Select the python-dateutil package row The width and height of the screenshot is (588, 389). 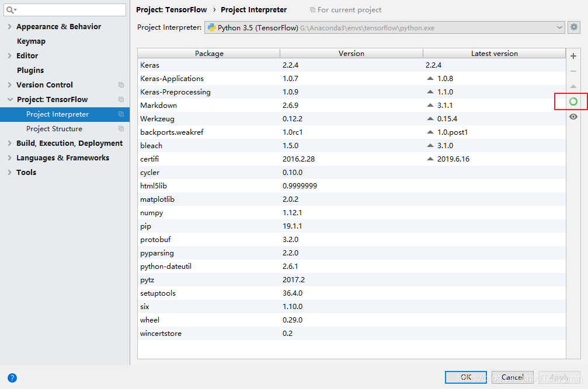click(352, 267)
